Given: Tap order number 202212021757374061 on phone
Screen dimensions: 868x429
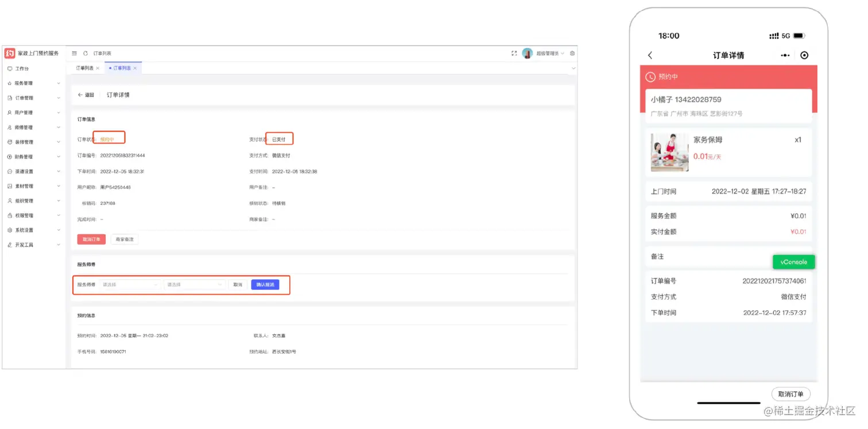Looking at the screenshot, I should click(x=774, y=281).
